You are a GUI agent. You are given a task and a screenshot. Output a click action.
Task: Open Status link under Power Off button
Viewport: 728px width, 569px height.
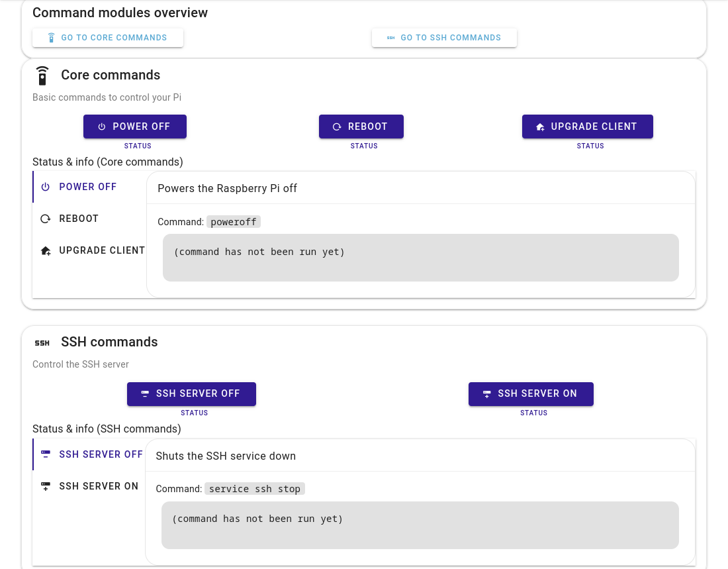138,146
